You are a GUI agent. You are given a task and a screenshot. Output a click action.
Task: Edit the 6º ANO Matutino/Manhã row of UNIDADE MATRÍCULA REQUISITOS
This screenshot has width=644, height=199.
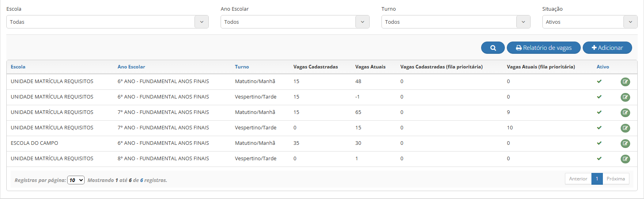(625, 82)
